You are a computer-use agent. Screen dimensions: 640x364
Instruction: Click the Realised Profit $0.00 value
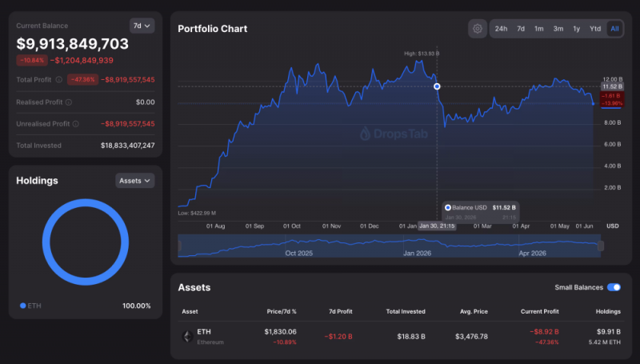pyautogui.click(x=146, y=102)
